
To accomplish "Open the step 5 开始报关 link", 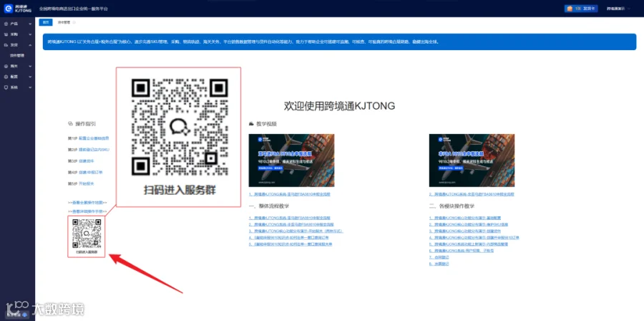I will click(87, 183).
